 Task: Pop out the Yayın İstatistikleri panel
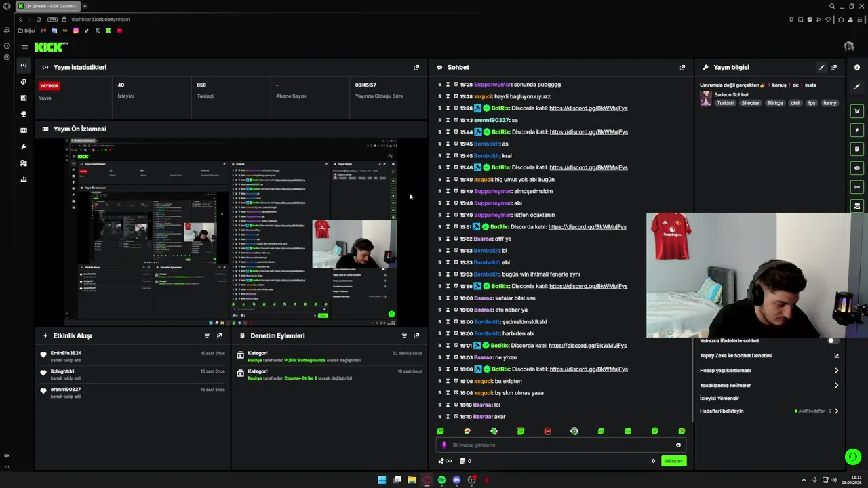(416, 67)
